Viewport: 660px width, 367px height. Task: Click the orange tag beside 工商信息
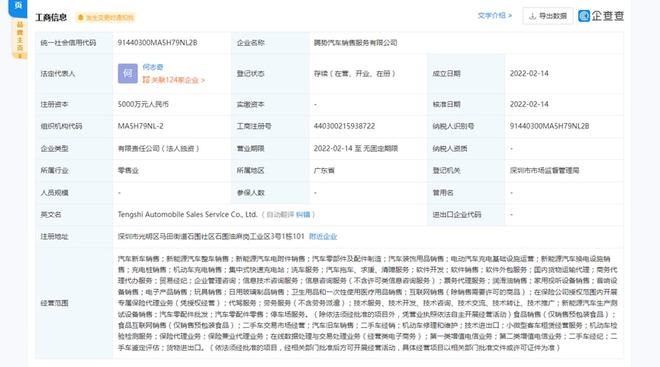coord(105,17)
